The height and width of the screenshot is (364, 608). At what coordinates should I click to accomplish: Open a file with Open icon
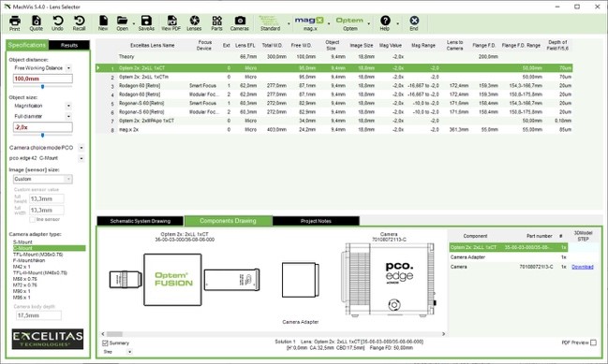click(x=122, y=23)
